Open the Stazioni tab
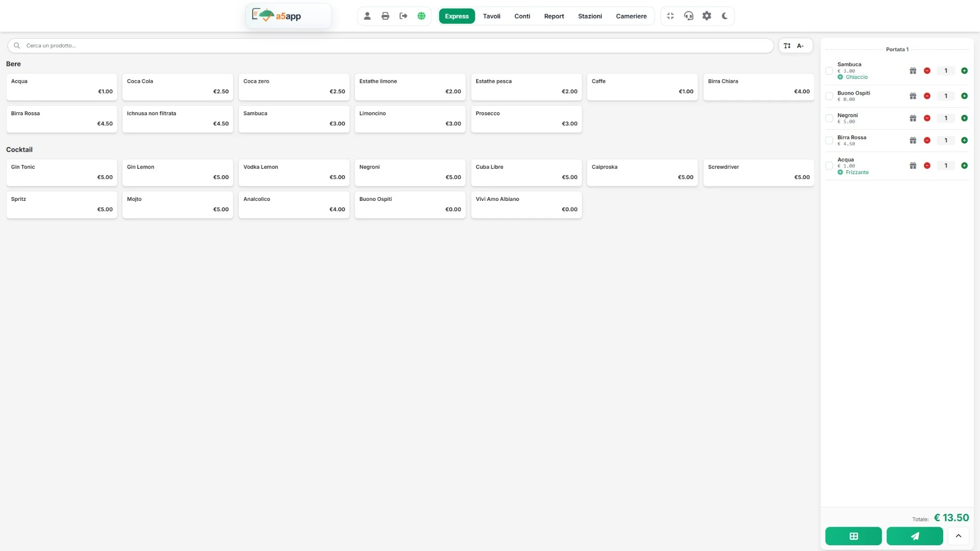Image resolution: width=980 pixels, height=551 pixels. coord(590,16)
